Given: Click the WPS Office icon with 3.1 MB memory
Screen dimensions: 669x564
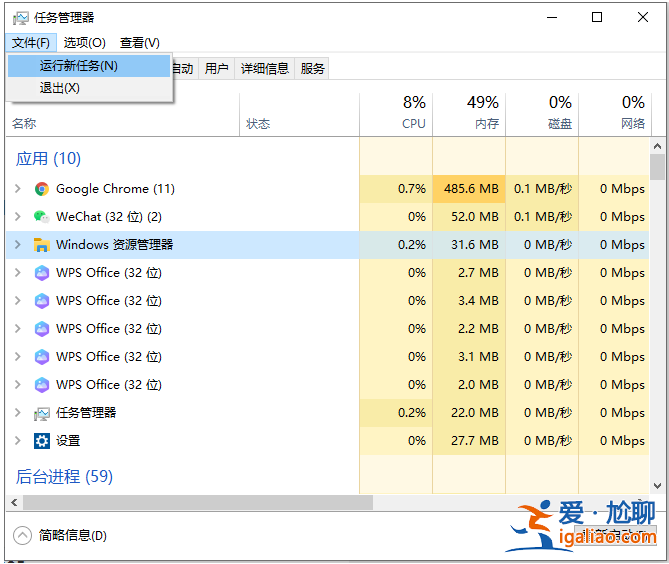Looking at the screenshot, I should (41, 357).
